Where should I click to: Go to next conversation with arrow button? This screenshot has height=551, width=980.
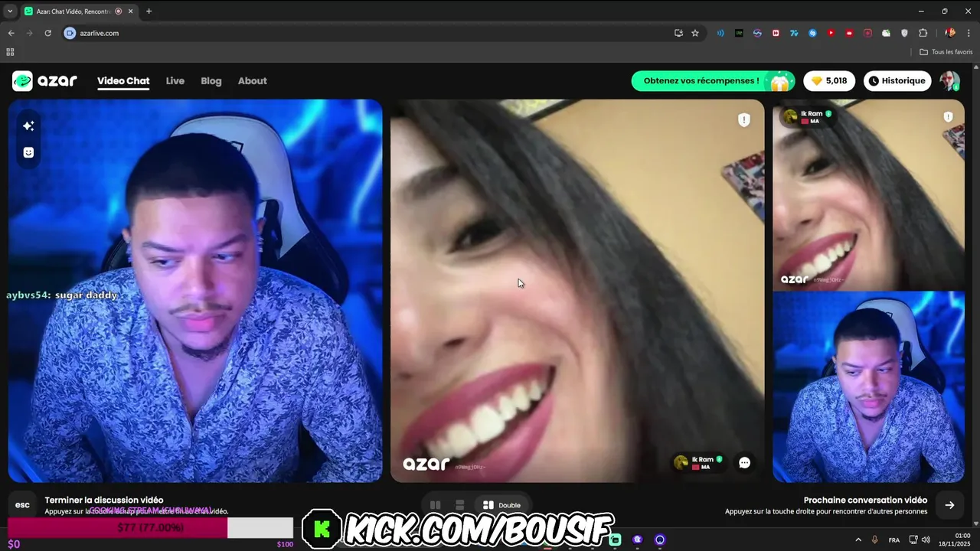click(x=949, y=505)
